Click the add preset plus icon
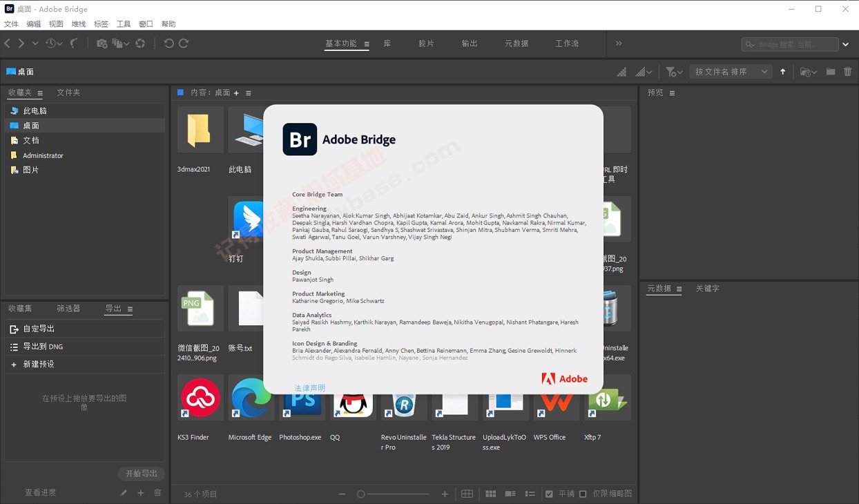 click(x=141, y=492)
